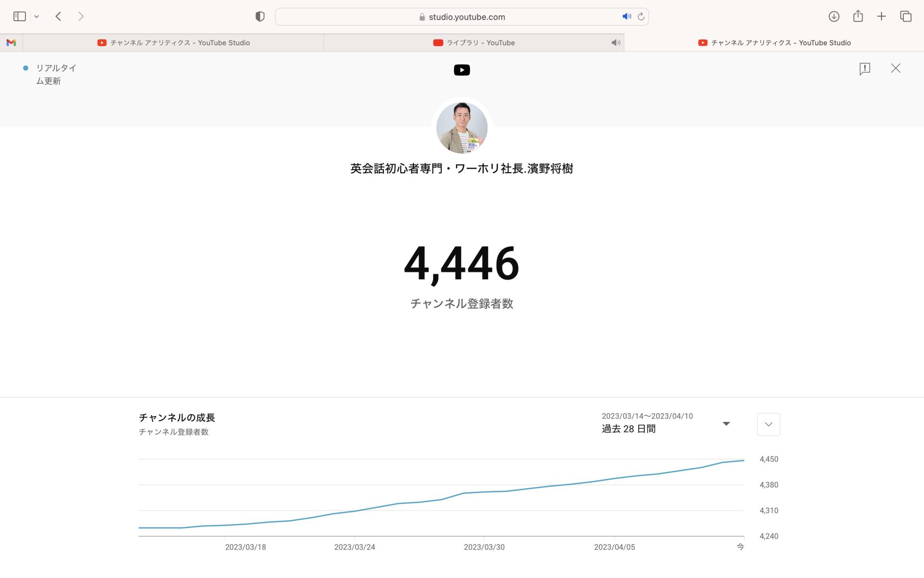Collapse the チャンネルの成長 chart panel
924x578 pixels.
pyautogui.click(x=768, y=424)
